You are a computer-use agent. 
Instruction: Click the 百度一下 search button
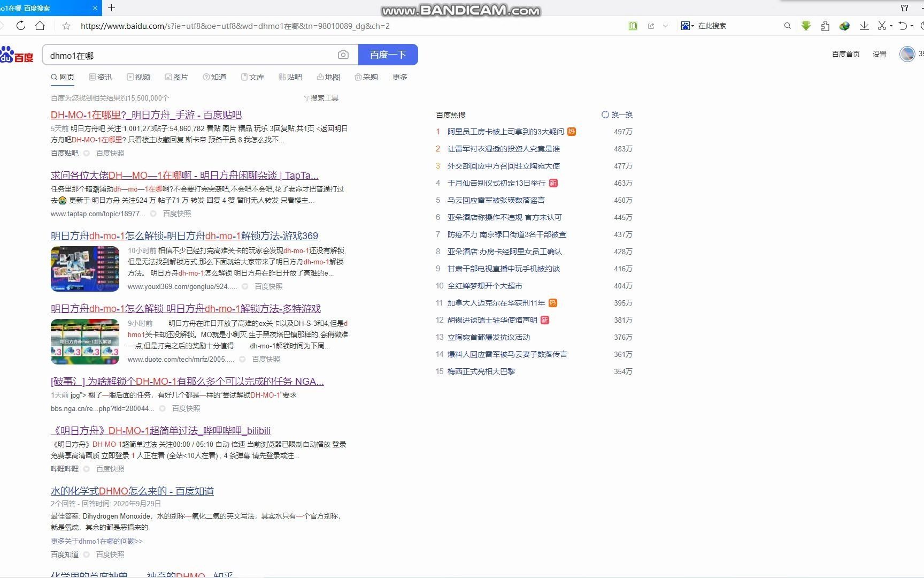tap(388, 55)
